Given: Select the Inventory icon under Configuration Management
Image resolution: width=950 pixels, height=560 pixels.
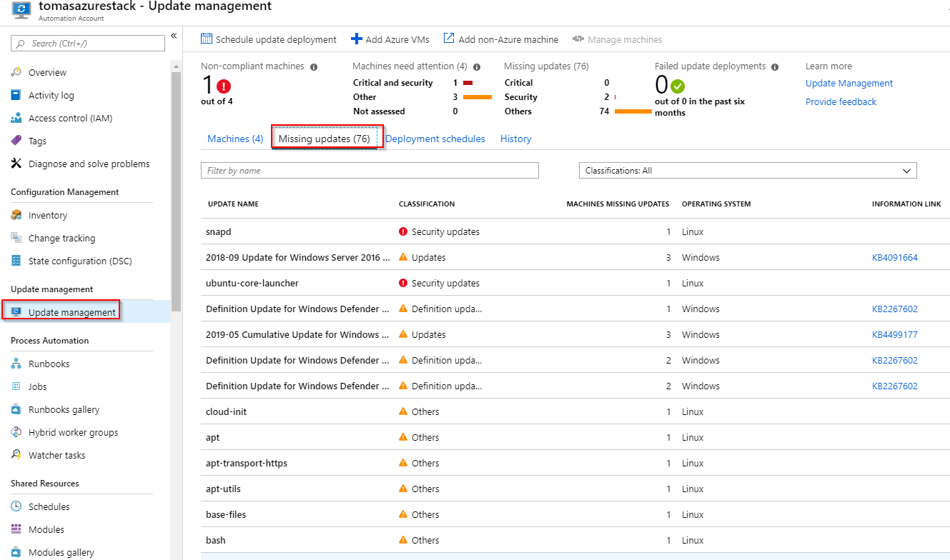Looking at the screenshot, I should click(16, 215).
